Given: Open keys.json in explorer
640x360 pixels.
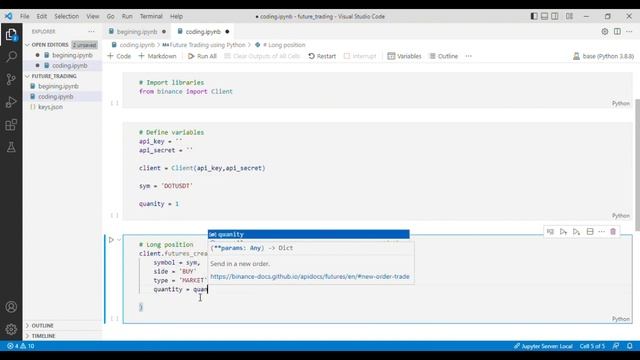Looking at the screenshot, I should [50, 107].
